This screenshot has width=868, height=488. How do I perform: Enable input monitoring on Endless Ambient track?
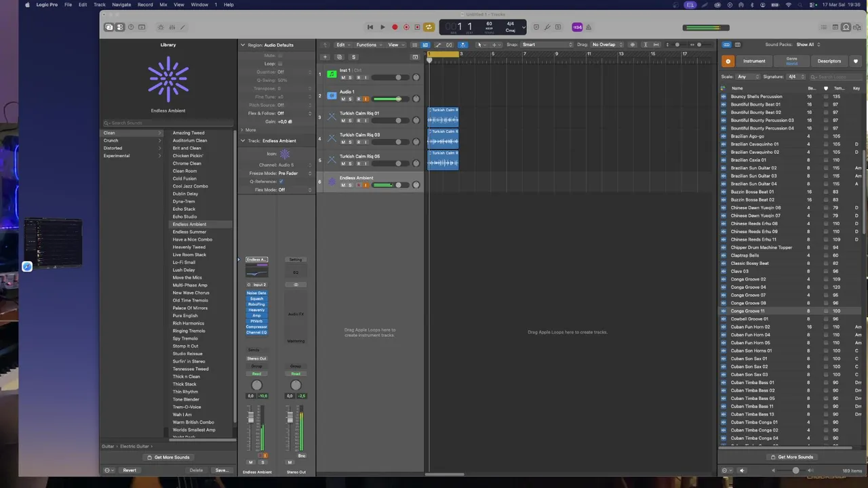[x=366, y=185]
